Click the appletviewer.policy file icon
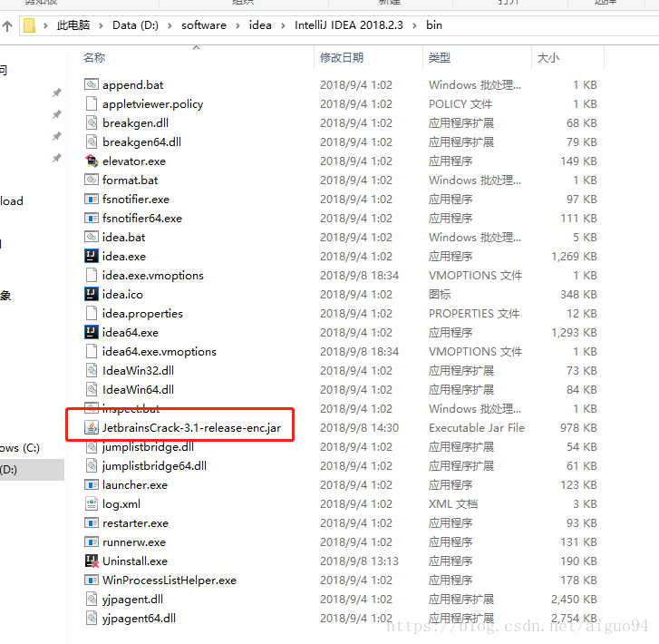The image size is (659, 644). pyautogui.click(x=92, y=103)
